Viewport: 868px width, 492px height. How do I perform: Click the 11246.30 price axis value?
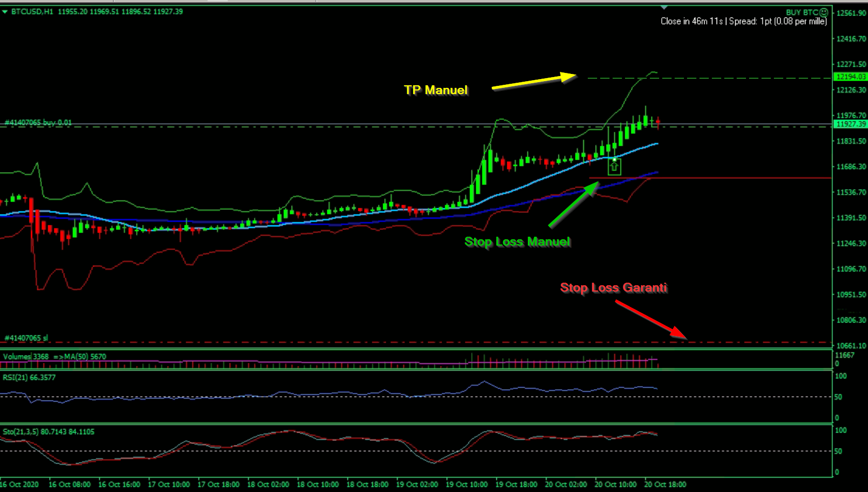click(851, 243)
